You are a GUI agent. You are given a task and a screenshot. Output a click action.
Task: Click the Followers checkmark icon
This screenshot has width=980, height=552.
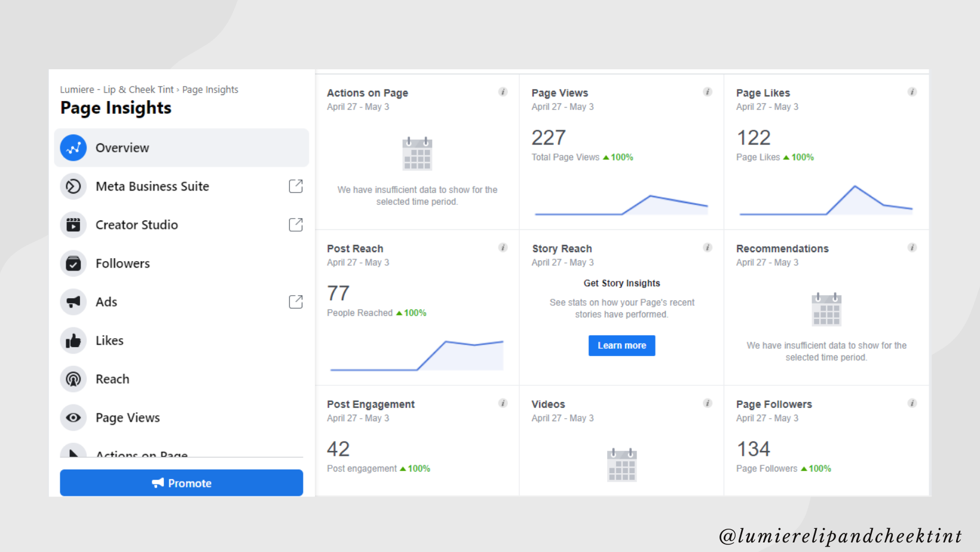(73, 263)
